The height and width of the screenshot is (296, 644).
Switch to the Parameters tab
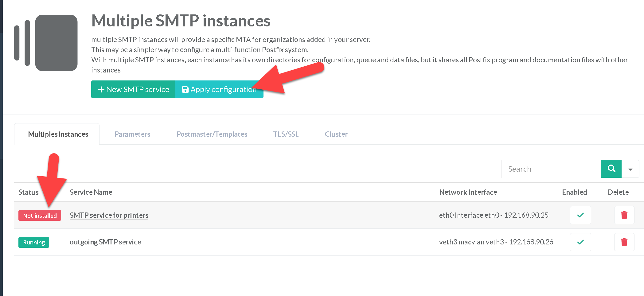(x=132, y=134)
